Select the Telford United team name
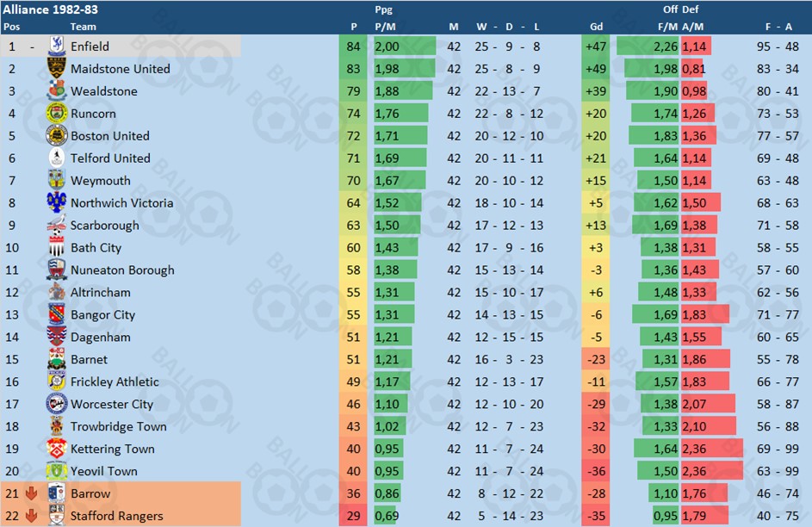This screenshot has width=812, height=527. click(x=110, y=158)
